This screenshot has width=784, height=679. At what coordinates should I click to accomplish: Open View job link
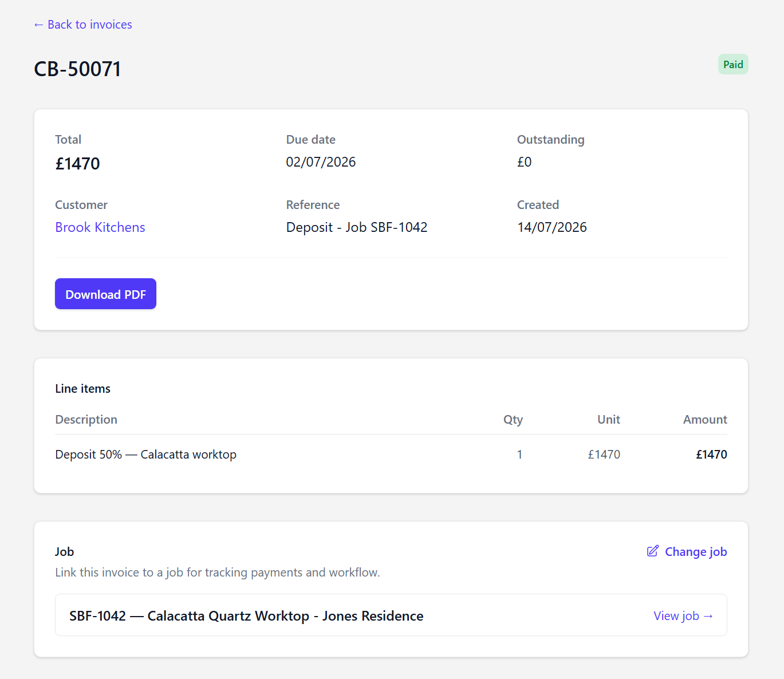pos(683,616)
